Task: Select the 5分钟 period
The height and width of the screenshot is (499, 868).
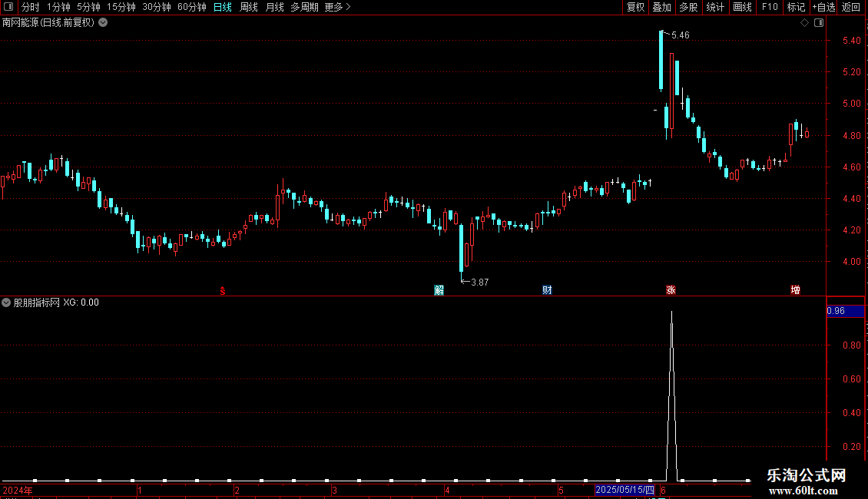Action: (x=88, y=7)
